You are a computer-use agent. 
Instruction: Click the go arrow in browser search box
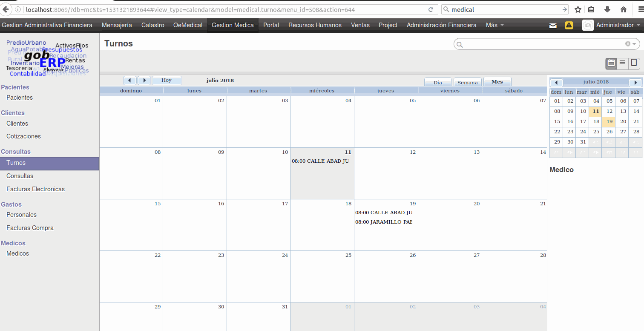pos(565,9)
